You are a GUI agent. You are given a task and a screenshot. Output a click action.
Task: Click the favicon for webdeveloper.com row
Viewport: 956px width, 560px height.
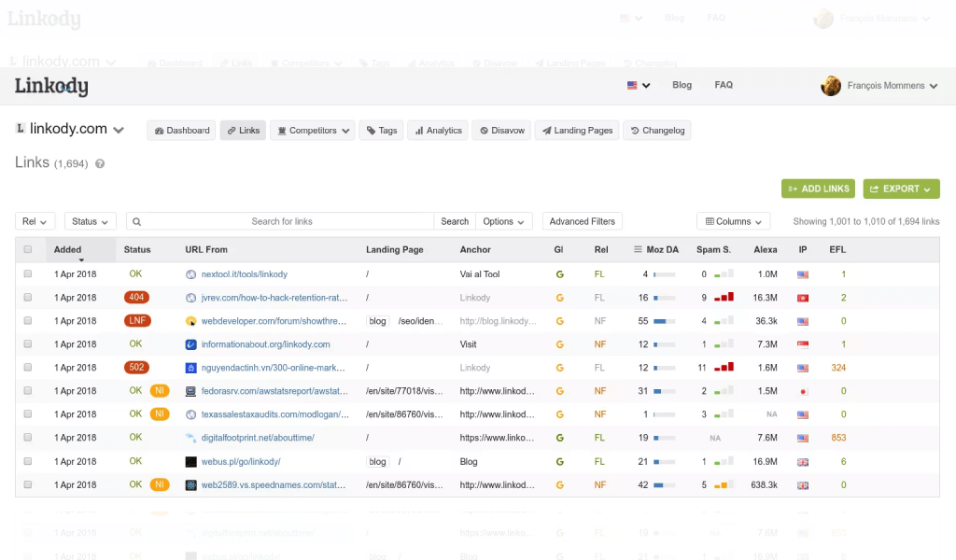click(190, 321)
